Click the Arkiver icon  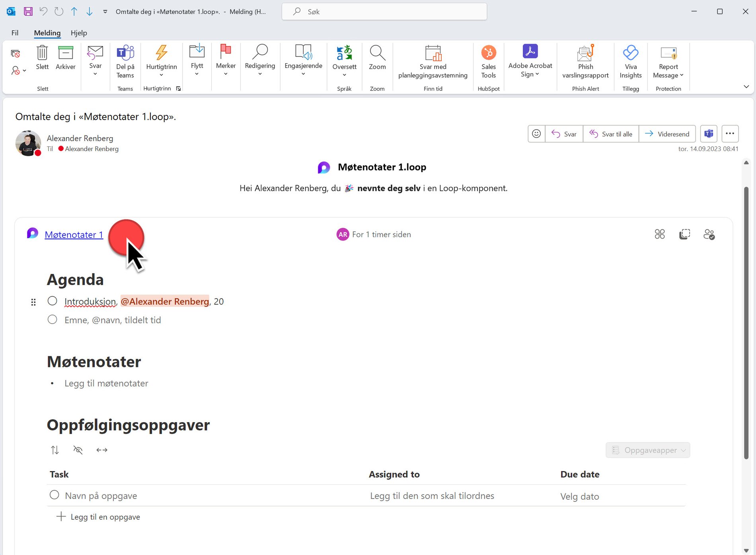pyautogui.click(x=65, y=58)
